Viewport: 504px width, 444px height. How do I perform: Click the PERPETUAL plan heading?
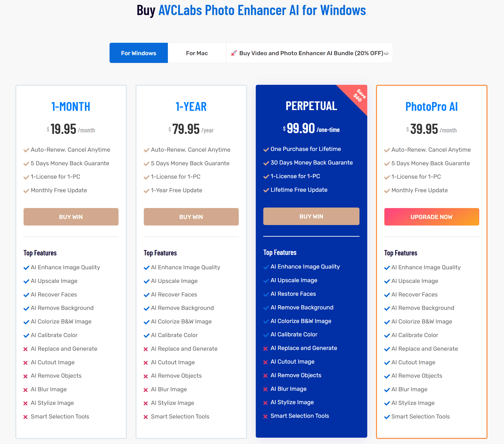311,106
